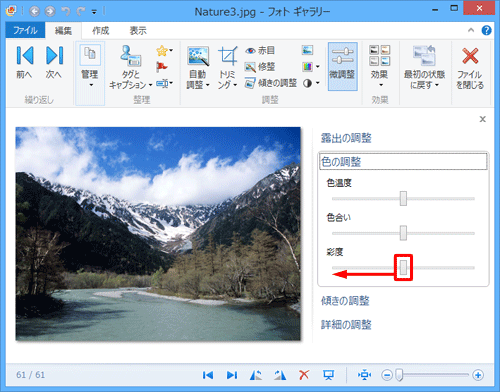The width and height of the screenshot is (500, 392).
Task: Minimize the Photo Gallery window
Action: 435,10
